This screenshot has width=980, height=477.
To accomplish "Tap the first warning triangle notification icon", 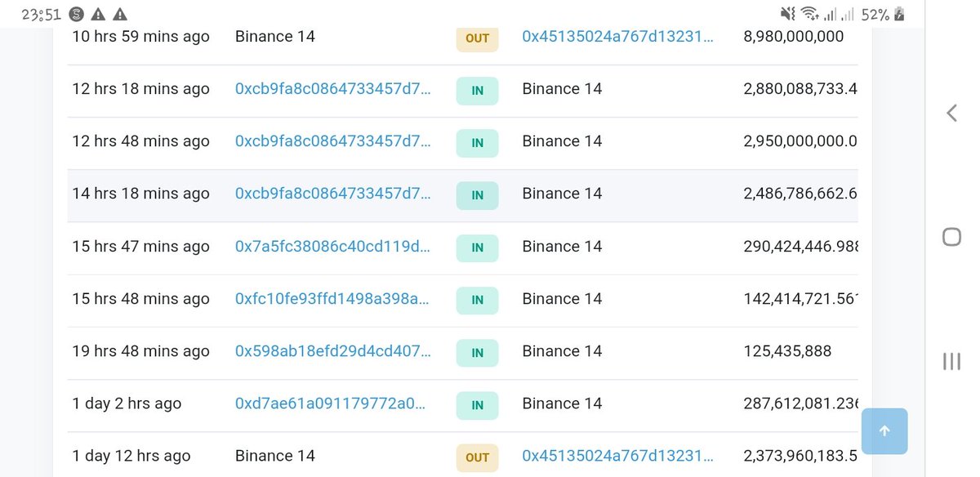I will 98,14.
